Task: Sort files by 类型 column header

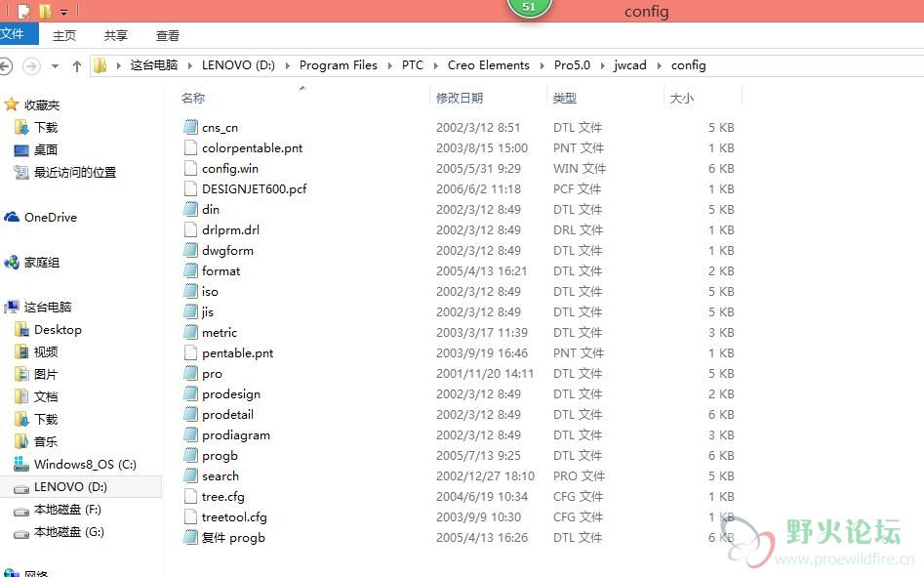Action: [x=565, y=98]
